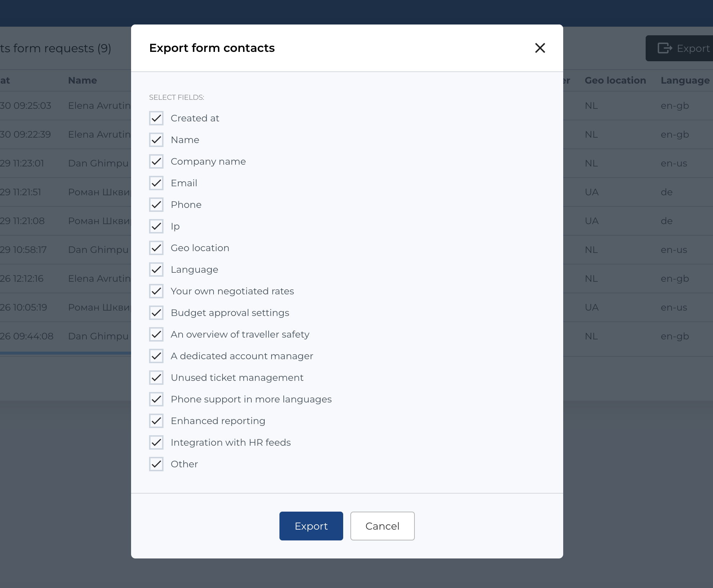This screenshot has width=713, height=588.
Task: Uncheck Phone support in more languages
Action: click(x=156, y=399)
